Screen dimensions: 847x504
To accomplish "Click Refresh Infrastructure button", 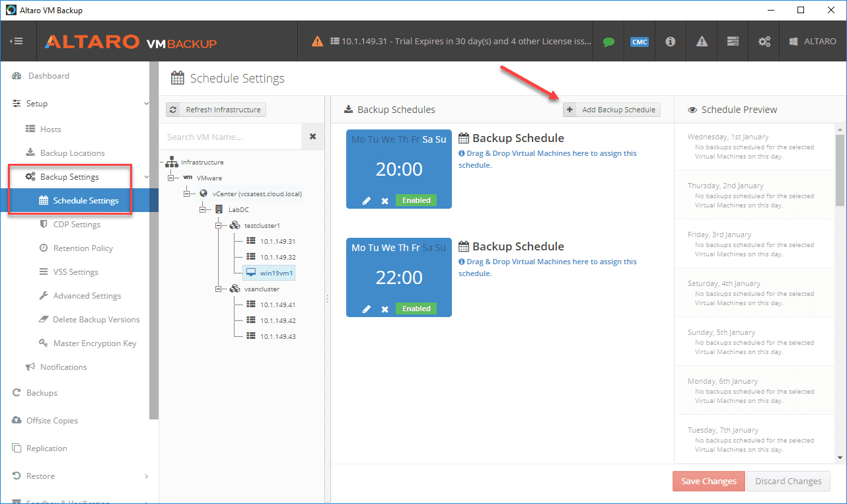I will tap(216, 110).
